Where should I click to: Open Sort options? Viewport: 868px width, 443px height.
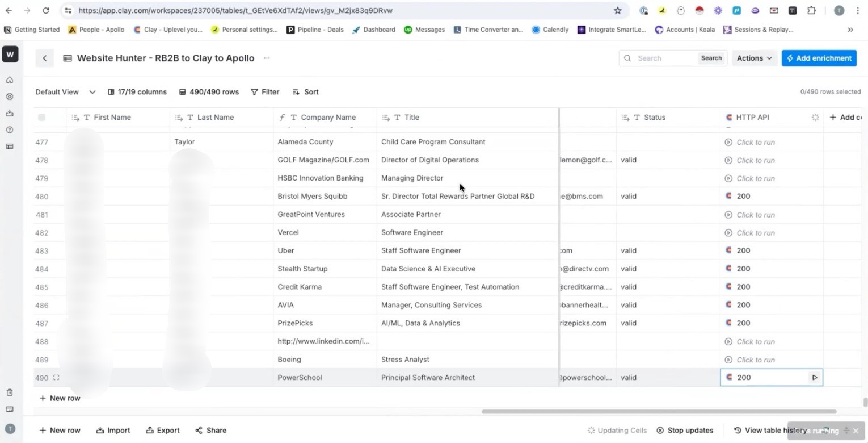coord(305,92)
